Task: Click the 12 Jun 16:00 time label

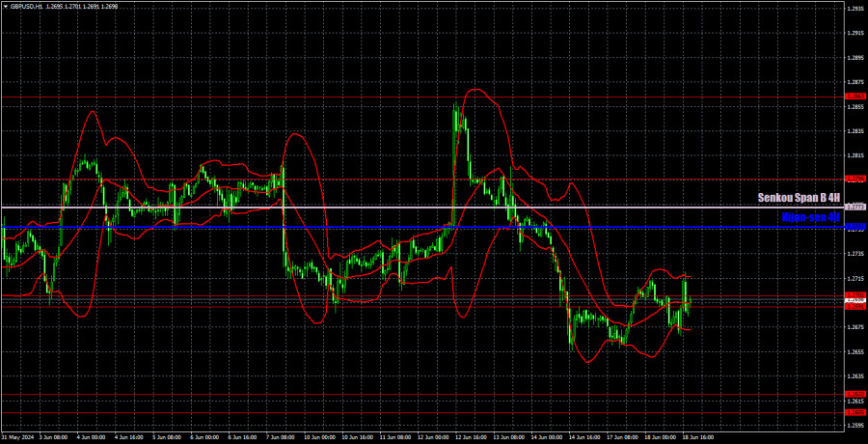Action: 473,437
